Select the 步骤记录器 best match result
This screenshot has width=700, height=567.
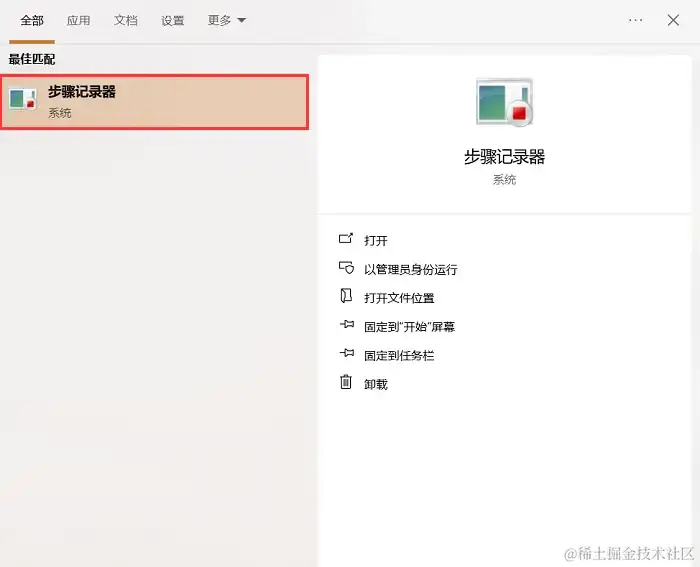point(154,102)
